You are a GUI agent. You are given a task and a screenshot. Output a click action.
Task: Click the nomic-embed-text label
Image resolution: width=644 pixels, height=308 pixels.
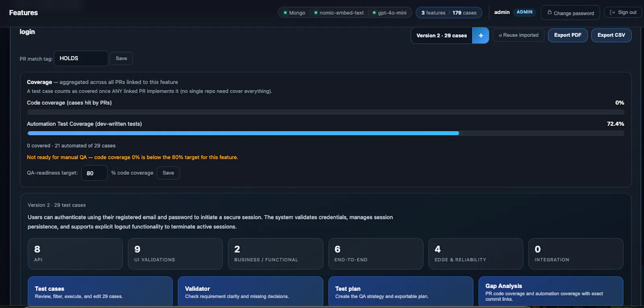pyautogui.click(x=342, y=13)
